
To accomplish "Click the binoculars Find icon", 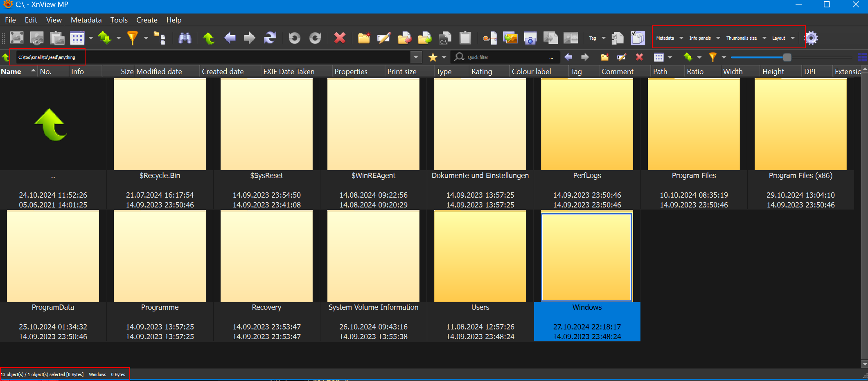I will 185,38.
